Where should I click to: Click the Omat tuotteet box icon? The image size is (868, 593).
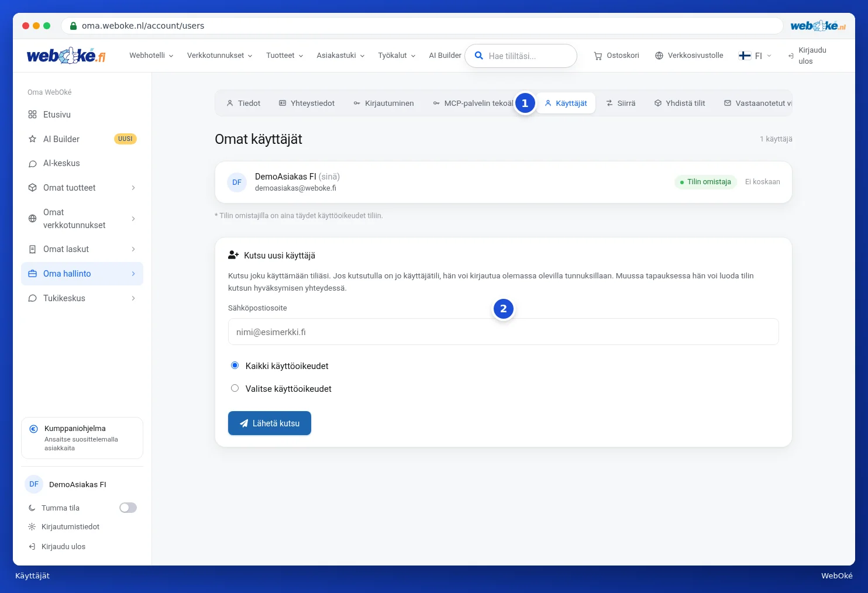[33, 188]
